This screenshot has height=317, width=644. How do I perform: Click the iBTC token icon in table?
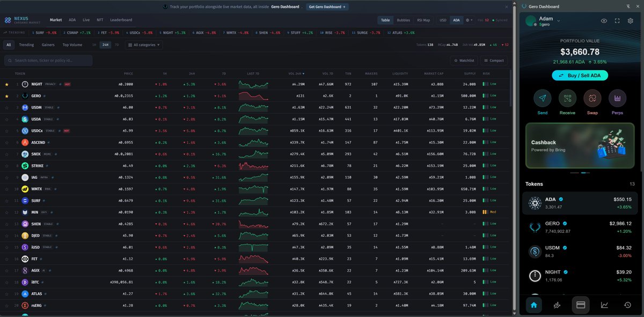pyautogui.click(x=25, y=282)
